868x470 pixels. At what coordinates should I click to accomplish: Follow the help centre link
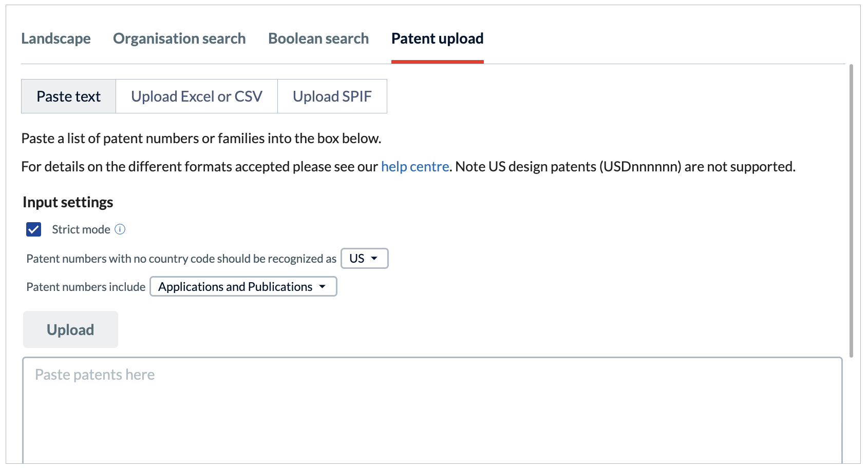coord(415,167)
